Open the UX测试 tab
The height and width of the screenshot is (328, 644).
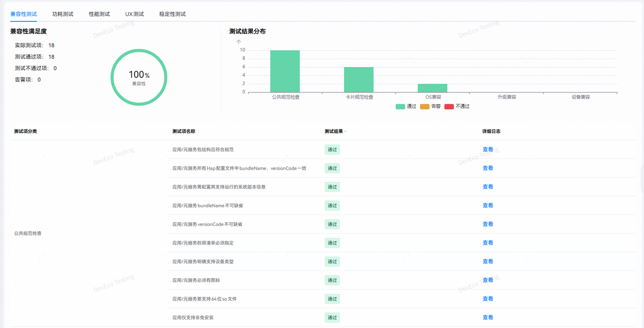[x=135, y=14]
